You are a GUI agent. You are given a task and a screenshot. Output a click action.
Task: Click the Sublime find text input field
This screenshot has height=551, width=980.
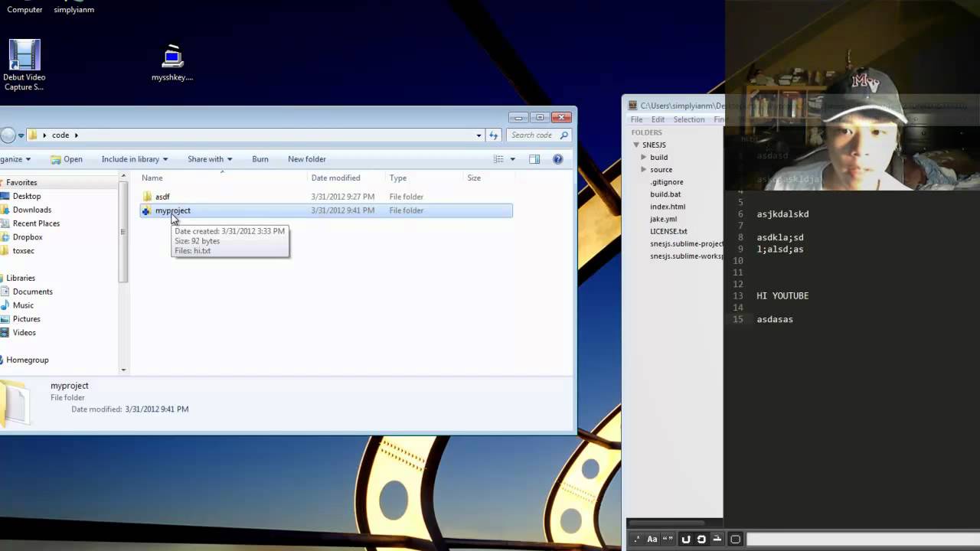(863, 540)
